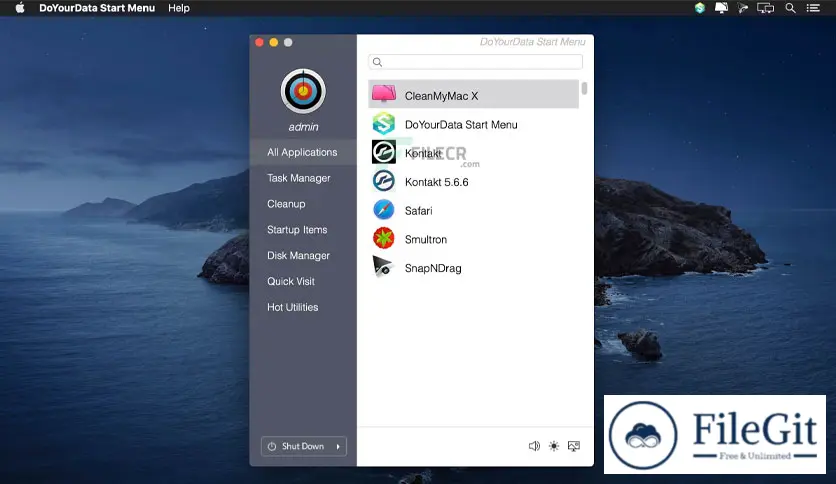836x484 pixels.
Task: Open Notification Center list icon
Action: (813, 8)
